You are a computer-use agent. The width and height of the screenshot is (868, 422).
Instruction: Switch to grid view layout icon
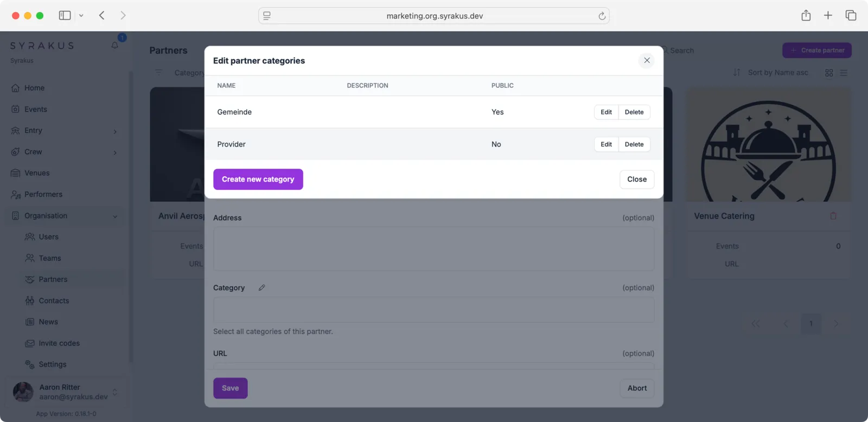pos(829,73)
